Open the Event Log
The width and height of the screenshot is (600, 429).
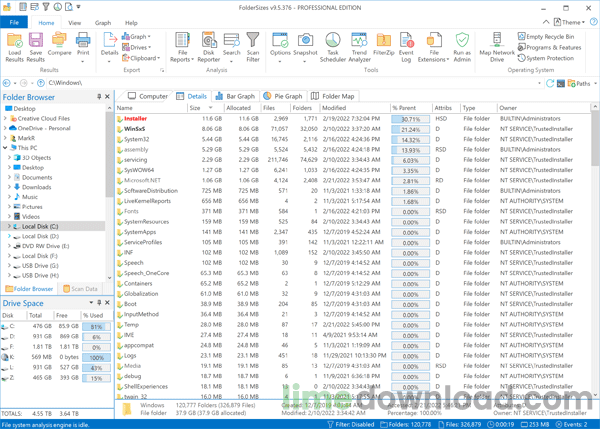coord(406,46)
